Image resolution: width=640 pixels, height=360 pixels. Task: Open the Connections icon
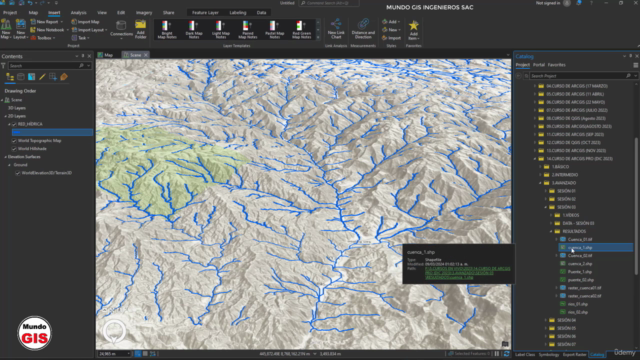tap(121, 29)
